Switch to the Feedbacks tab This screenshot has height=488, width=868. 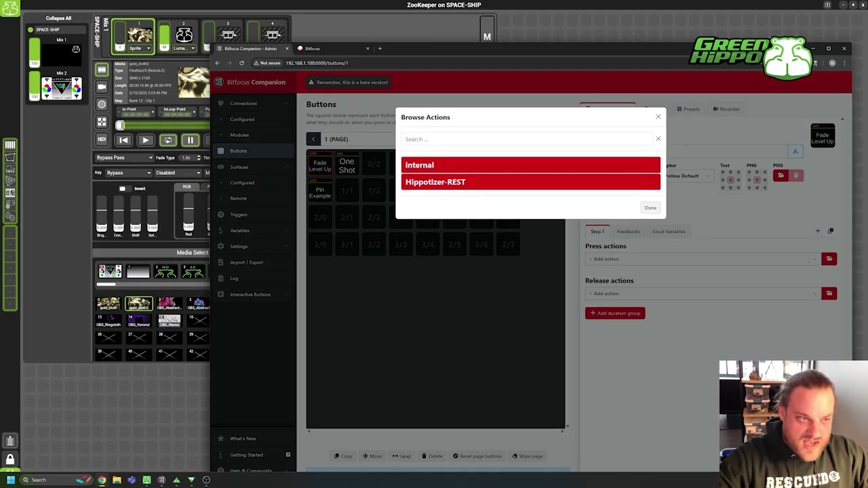pos(628,231)
